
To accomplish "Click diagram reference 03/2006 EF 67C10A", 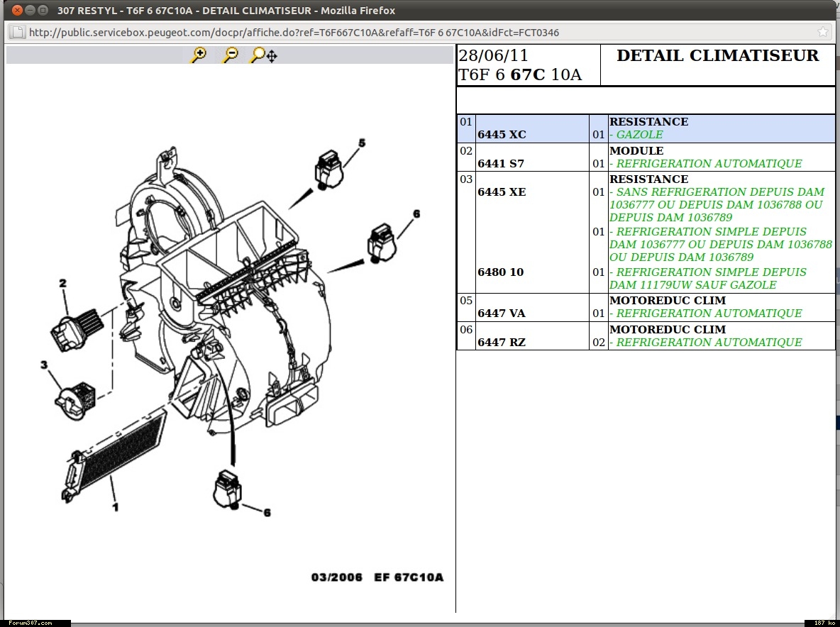I will pos(377,577).
